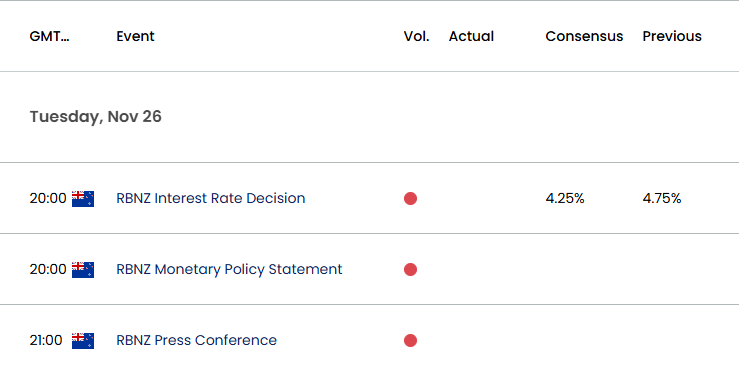739x366 pixels.
Task: Click the 20:00 time of Interest Rate Decision
Action: (x=48, y=199)
